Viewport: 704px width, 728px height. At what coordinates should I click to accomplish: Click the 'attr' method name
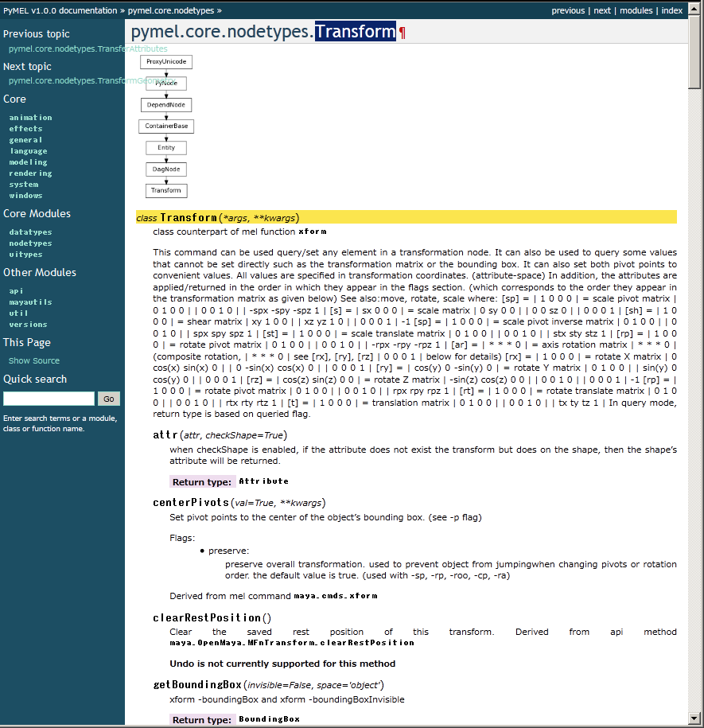tap(165, 435)
